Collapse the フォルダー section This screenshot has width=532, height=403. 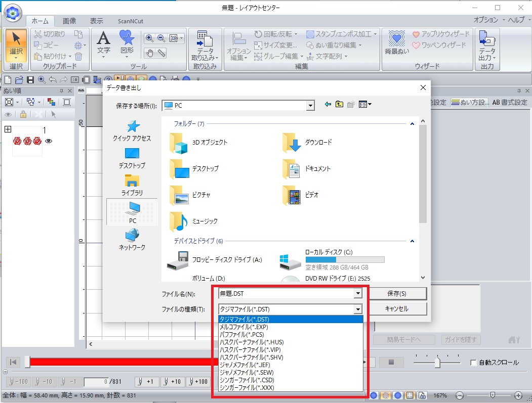(x=412, y=124)
